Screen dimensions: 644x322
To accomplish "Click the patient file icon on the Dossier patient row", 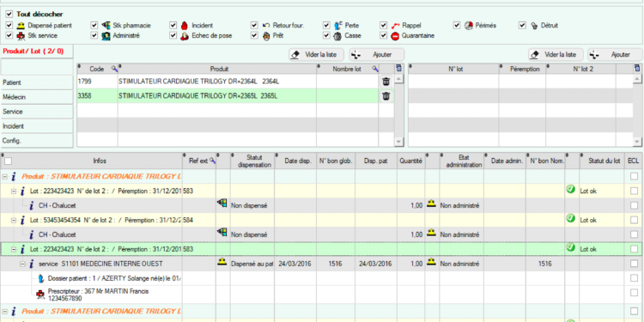I will pyautogui.click(x=40, y=278).
